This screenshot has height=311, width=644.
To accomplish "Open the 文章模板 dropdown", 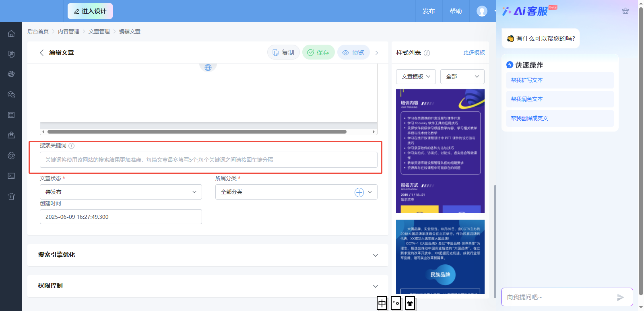I will click(x=416, y=76).
